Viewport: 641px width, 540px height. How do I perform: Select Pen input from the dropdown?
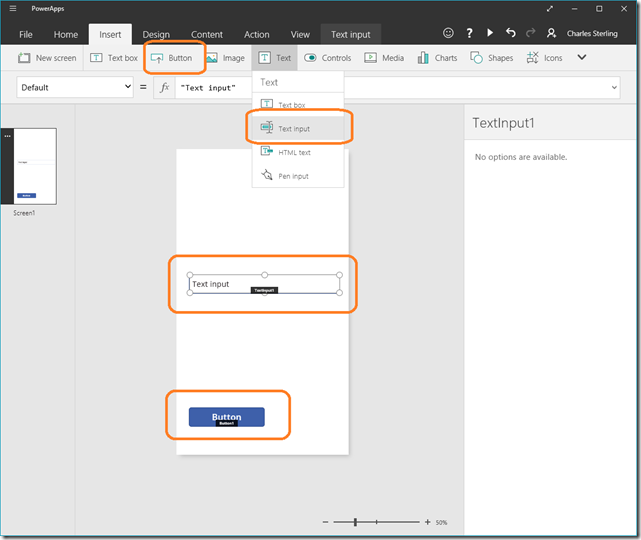click(x=292, y=176)
